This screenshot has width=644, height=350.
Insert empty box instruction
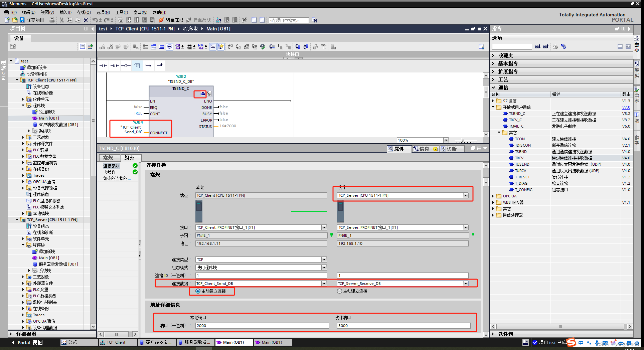pos(137,66)
